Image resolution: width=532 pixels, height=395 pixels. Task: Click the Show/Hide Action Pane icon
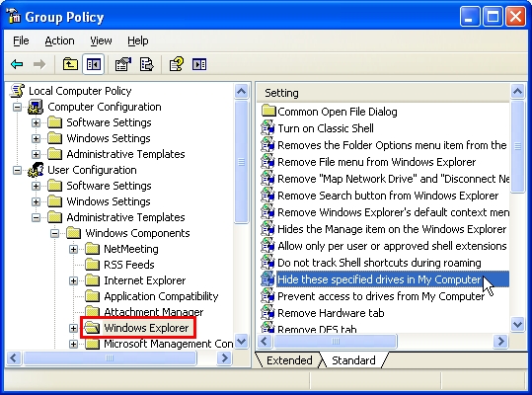tap(199, 64)
